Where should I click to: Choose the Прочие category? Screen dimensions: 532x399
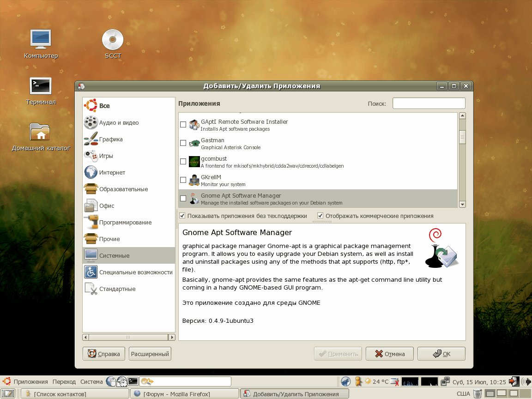coord(128,239)
